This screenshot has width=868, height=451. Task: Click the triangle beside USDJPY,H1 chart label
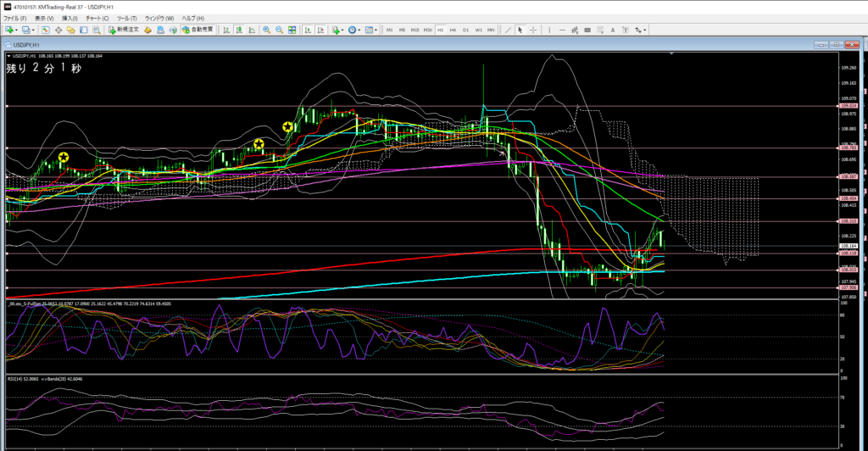pyautogui.click(x=8, y=56)
